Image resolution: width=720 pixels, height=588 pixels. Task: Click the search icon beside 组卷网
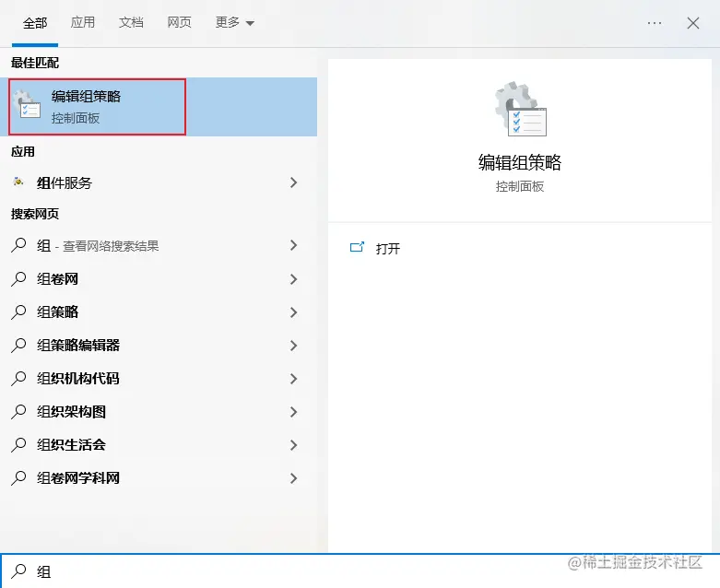pos(18,278)
